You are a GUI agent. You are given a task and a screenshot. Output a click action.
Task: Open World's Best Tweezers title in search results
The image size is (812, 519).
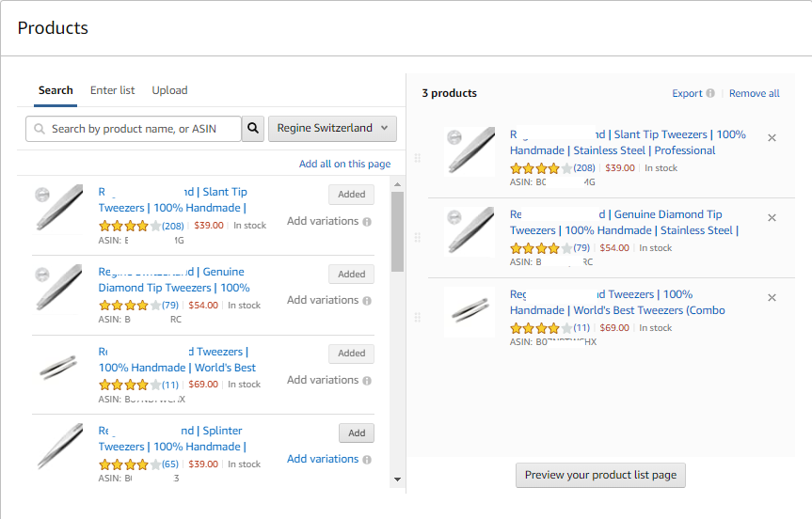[177, 359]
